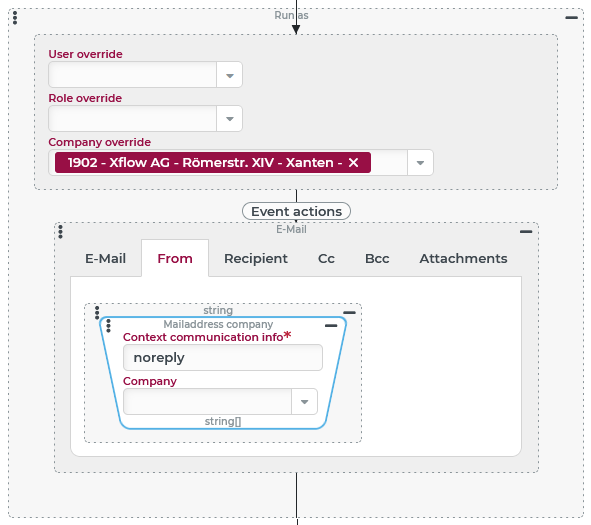The image size is (591, 525).
Task: Open the string block three-dot menu
Action: pos(97,313)
